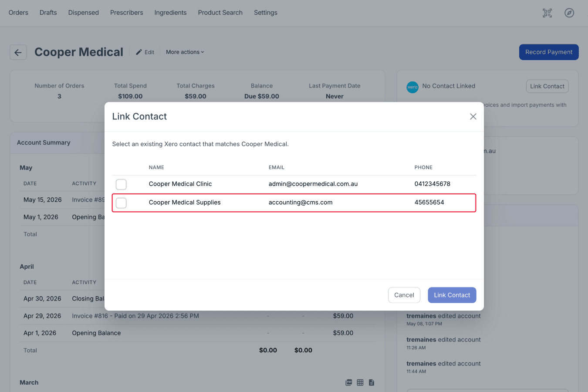588x392 pixels.
Task: Select the Cooper Medical Clinic name
Action: click(180, 184)
